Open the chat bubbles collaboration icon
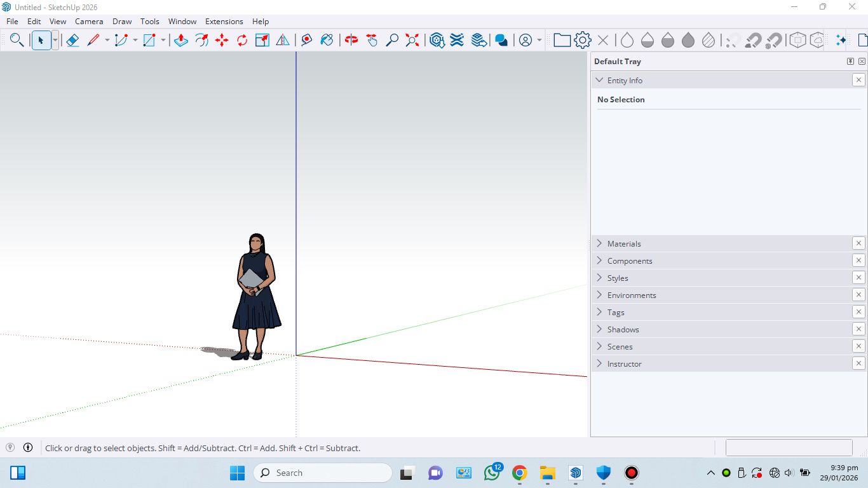Image resolution: width=868 pixels, height=488 pixels. 501,40
